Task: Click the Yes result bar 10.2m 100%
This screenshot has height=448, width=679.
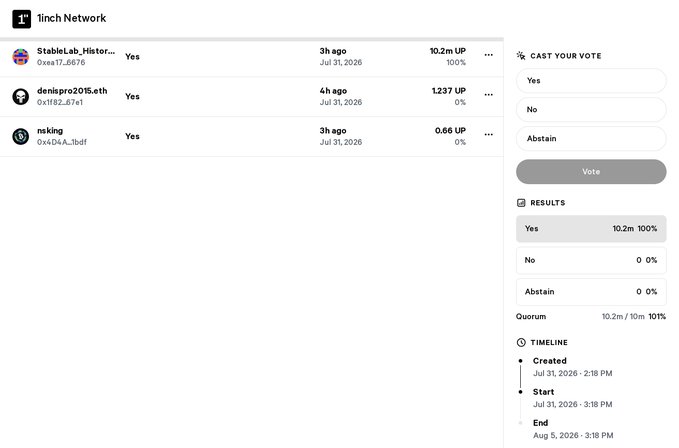Action: tap(591, 229)
